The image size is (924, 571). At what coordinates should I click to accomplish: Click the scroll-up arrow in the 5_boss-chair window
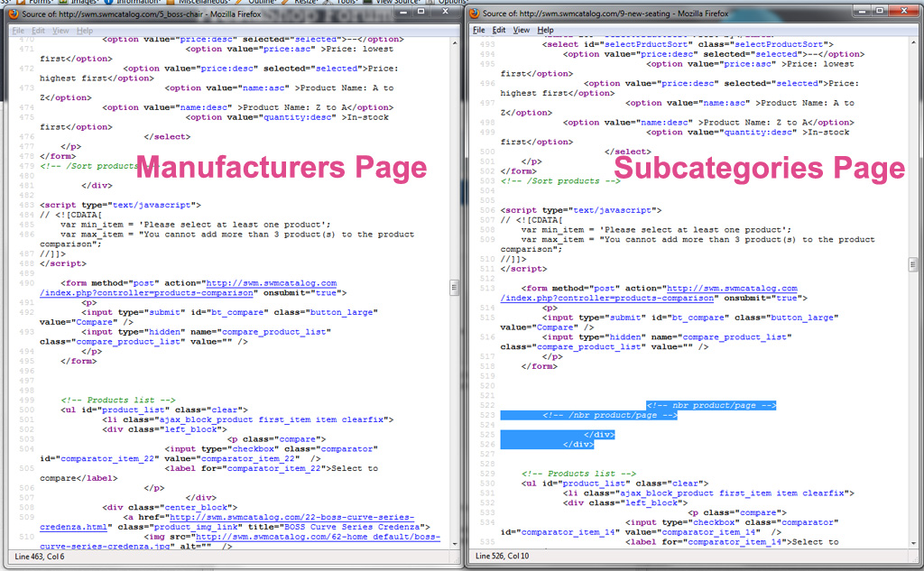coord(455,43)
